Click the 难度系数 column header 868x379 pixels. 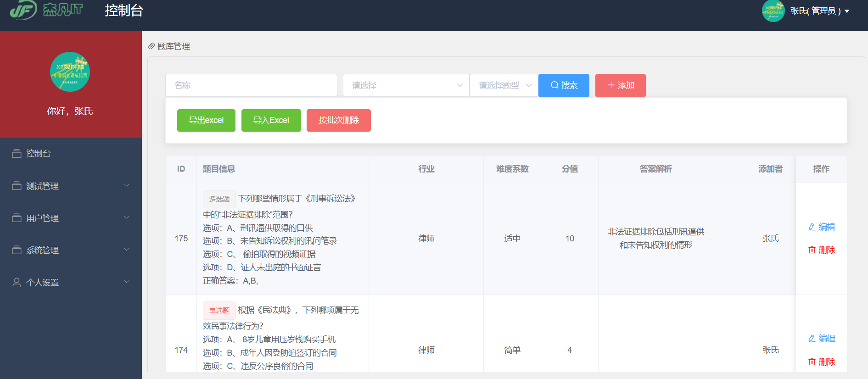pyautogui.click(x=512, y=169)
